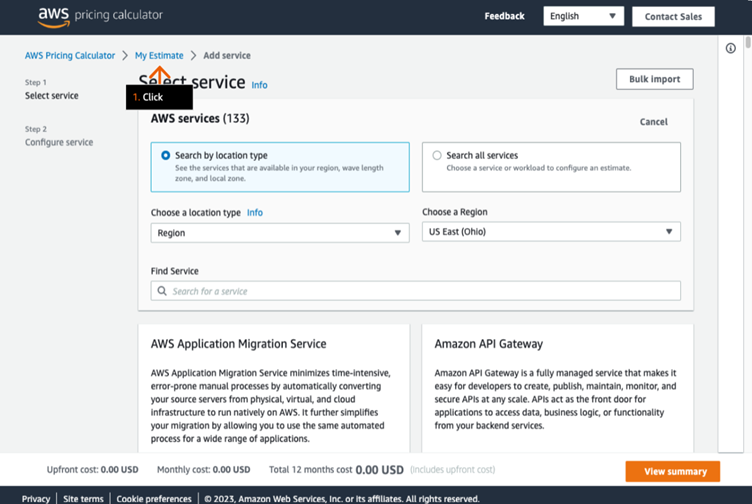Select the Search by location type option
752x504 pixels.
tap(166, 156)
